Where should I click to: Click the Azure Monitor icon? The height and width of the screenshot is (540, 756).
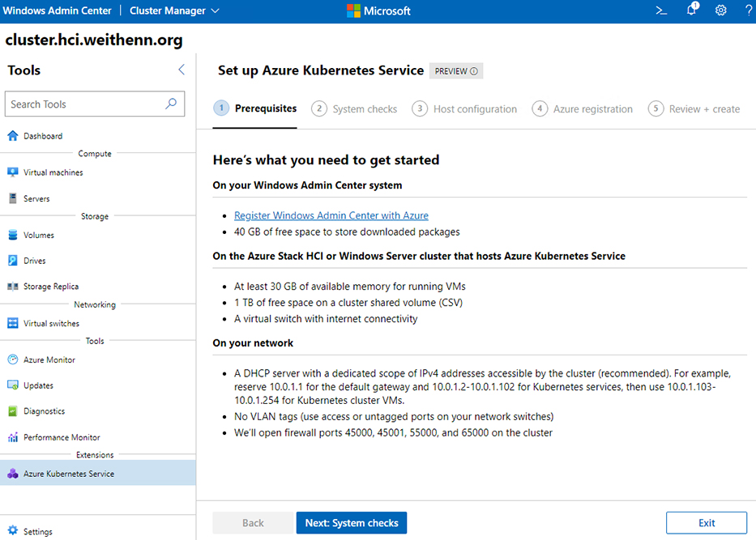coord(13,359)
